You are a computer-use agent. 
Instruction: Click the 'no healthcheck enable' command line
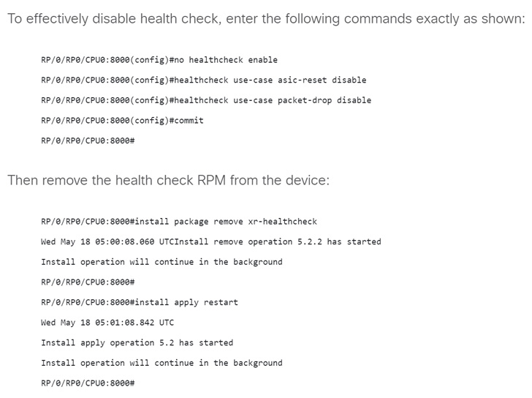[x=159, y=60]
